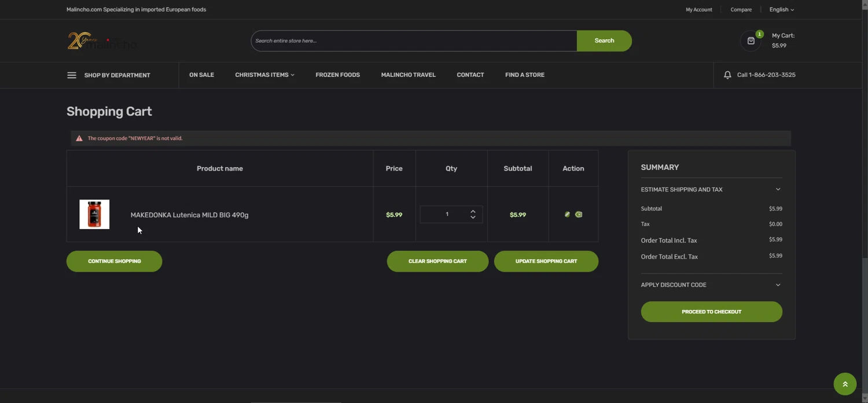The image size is (868, 403).
Task: Click Update Shopping Cart button
Action: [x=546, y=261]
